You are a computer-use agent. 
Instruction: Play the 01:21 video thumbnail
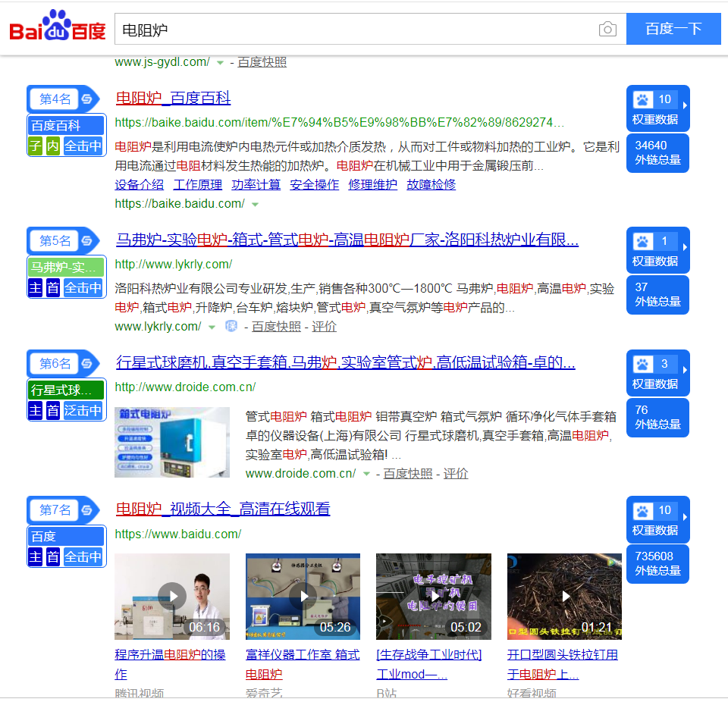564,596
